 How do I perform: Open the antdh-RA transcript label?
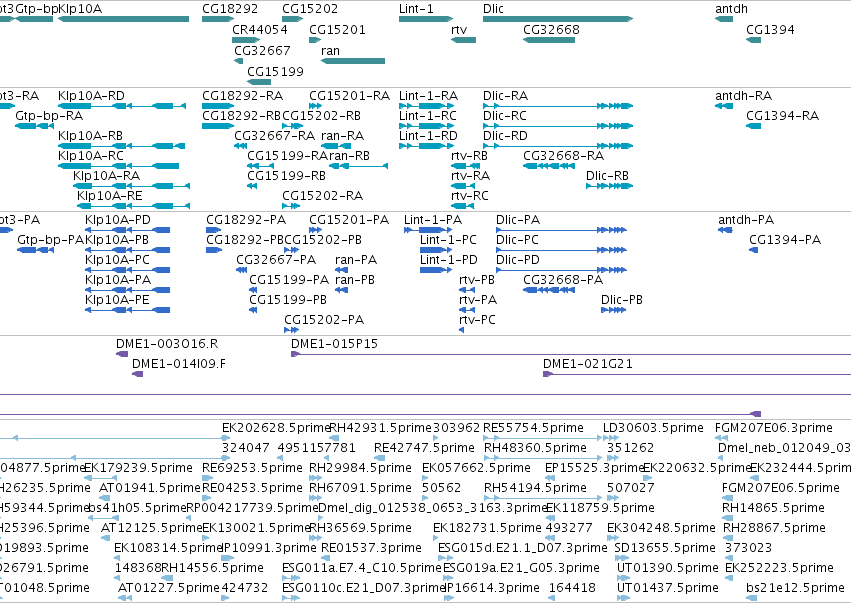pos(744,96)
